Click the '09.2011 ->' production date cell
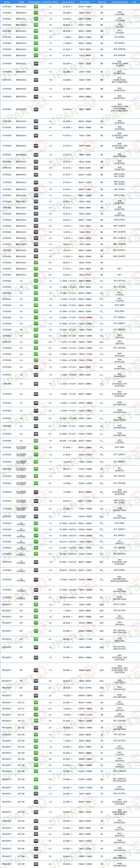This screenshot has width=140, height=868. click(67, 262)
